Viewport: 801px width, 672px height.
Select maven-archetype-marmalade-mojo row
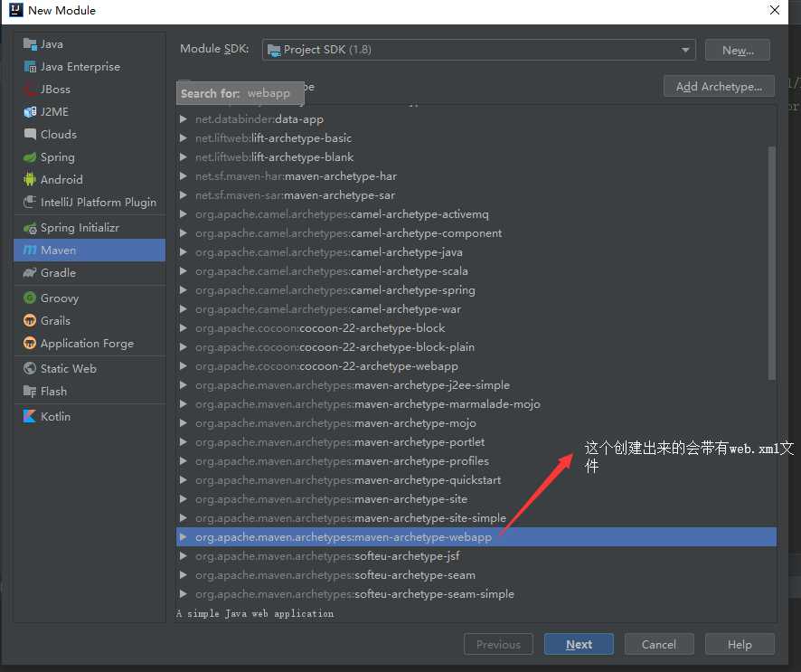pos(476,403)
